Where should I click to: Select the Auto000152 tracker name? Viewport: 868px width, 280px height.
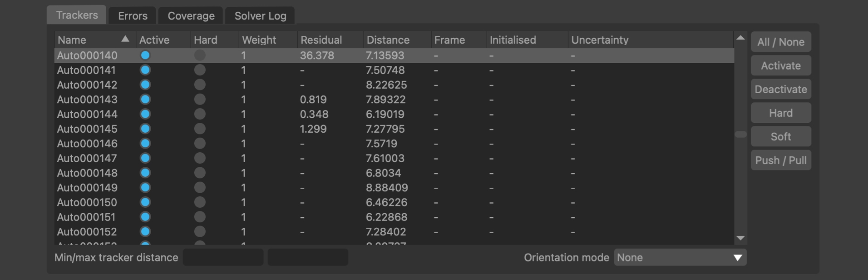tap(87, 232)
